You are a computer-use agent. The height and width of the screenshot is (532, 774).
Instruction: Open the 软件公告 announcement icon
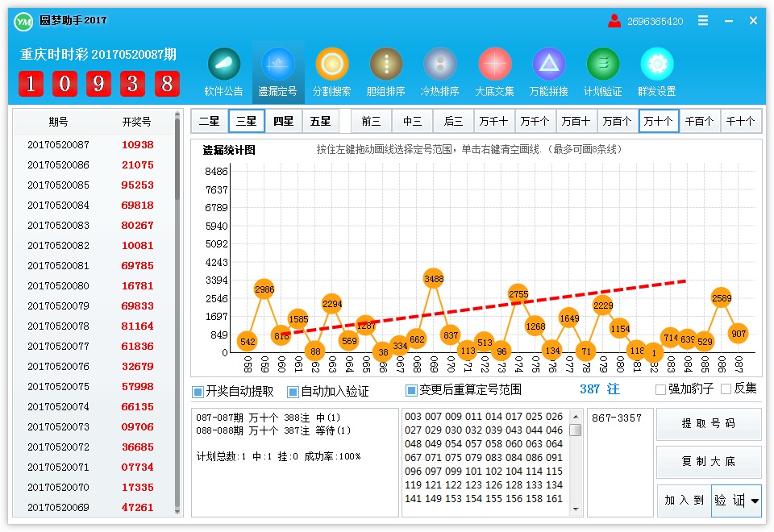click(x=223, y=64)
